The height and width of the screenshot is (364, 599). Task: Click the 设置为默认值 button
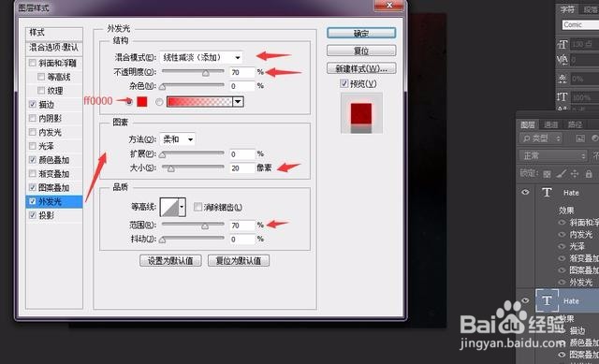click(170, 261)
